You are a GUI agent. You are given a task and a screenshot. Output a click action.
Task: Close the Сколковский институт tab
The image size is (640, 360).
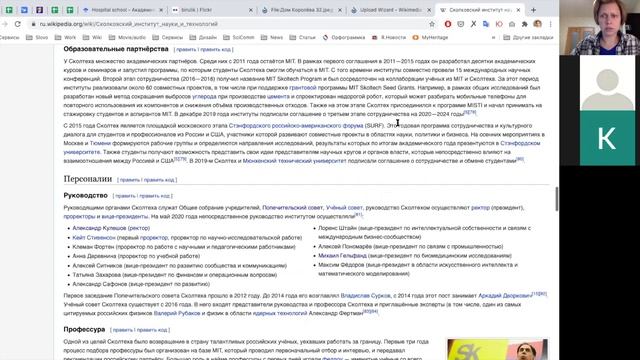tap(518, 10)
